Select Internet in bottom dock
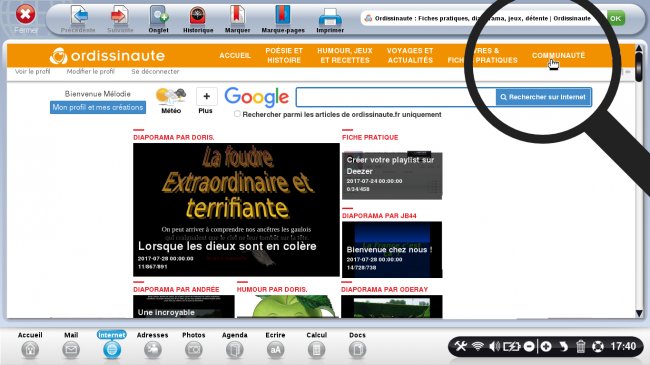 point(112,345)
